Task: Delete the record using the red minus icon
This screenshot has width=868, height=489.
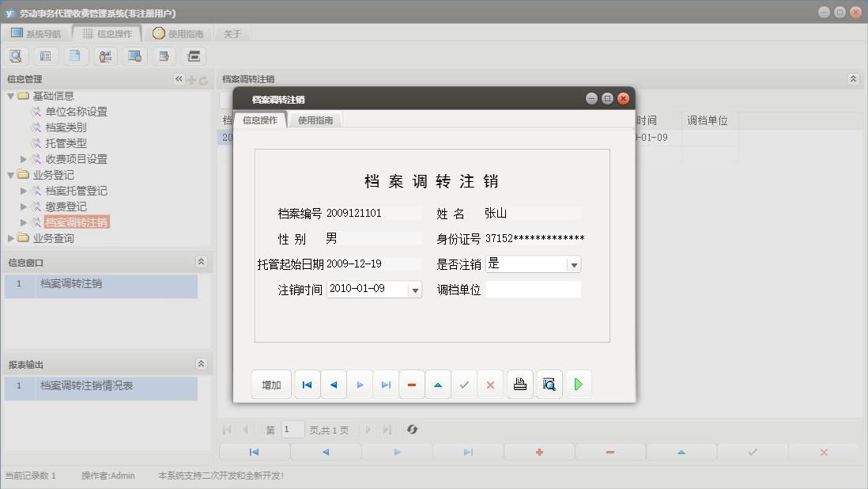Action: click(x=411, y=384)
